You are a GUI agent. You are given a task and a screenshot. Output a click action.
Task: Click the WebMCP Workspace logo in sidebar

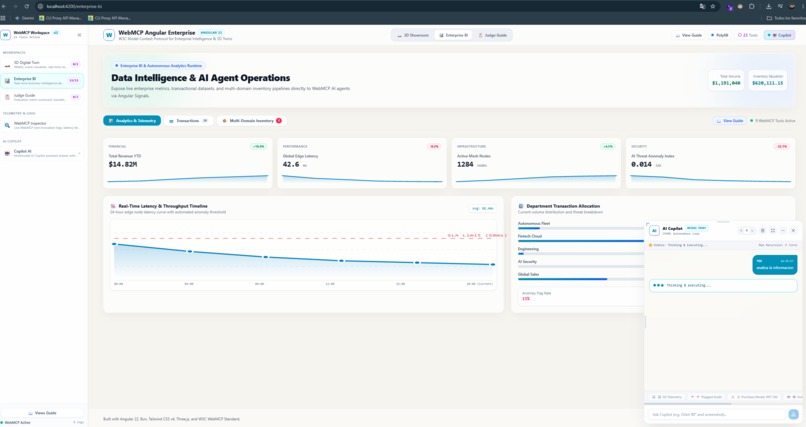[6, 35]
